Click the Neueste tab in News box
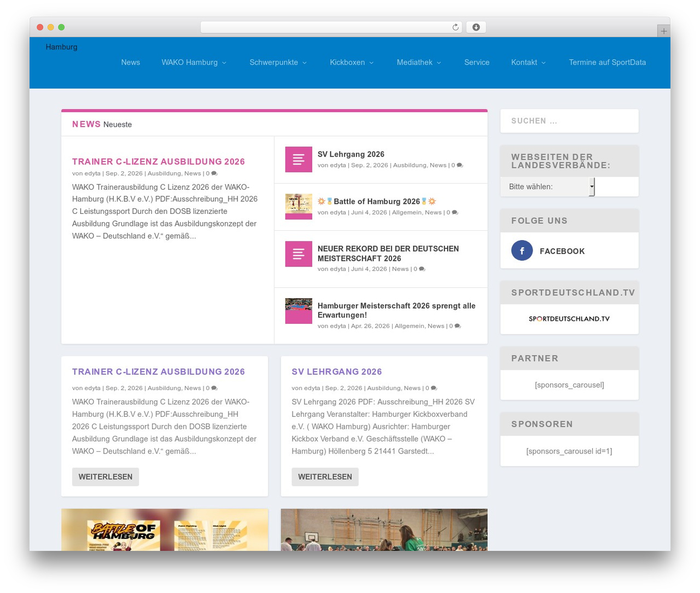 tap(118, 125)
